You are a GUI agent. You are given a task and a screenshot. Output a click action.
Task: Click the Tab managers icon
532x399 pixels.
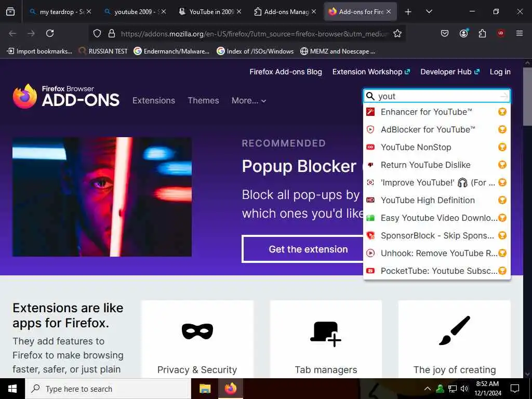click(326, 334)
